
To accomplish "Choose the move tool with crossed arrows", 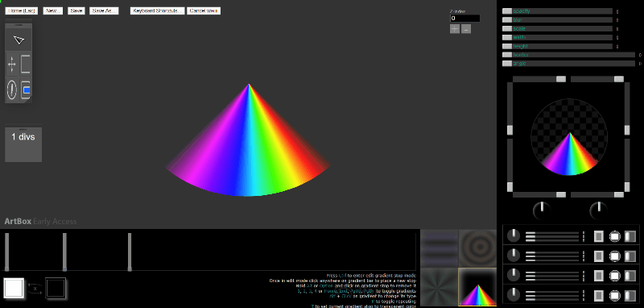I will (12, 65).
